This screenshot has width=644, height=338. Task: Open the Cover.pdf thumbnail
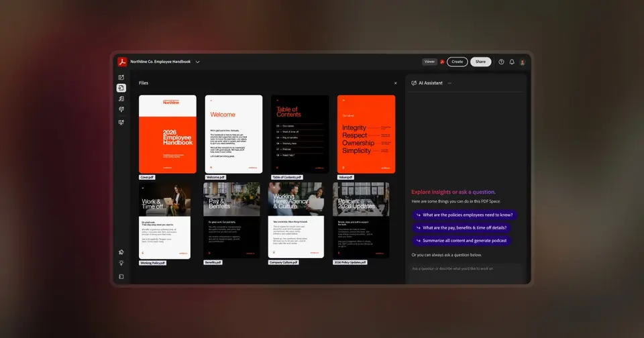(168, 134)
